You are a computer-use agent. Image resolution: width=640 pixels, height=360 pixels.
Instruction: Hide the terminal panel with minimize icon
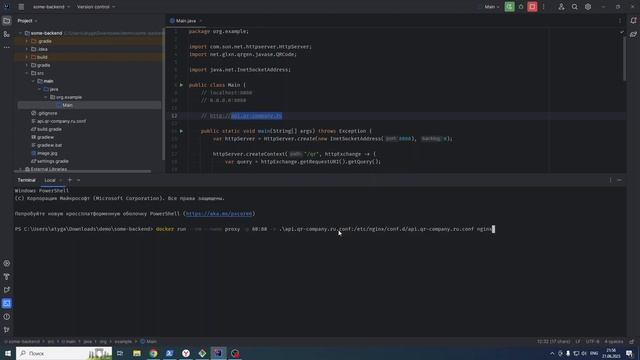click(620, 180)
